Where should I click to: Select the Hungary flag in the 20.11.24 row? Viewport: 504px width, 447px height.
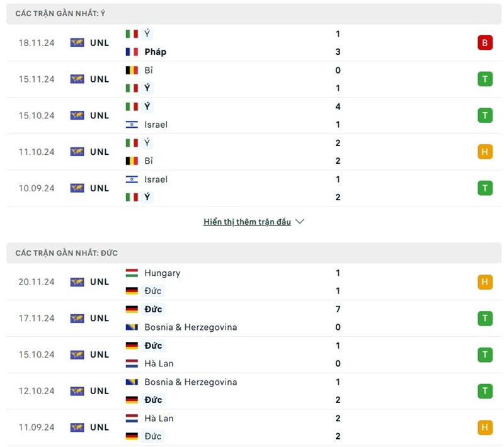pyautogui.click(x=133, y=273)
